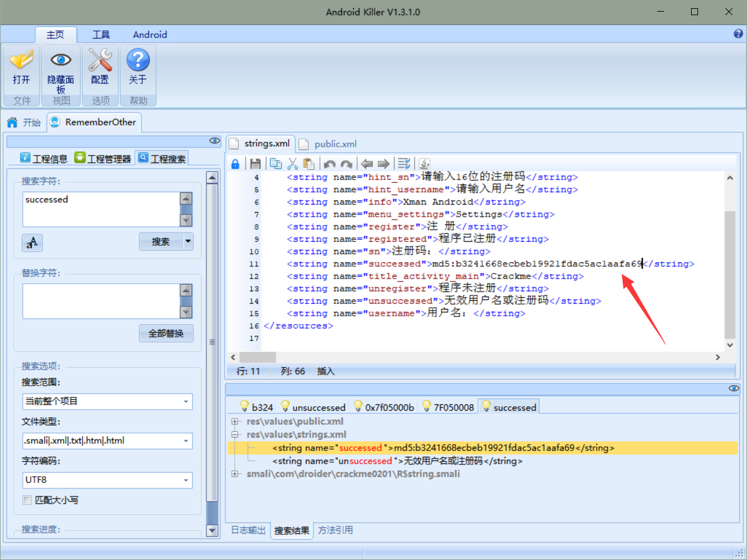747x560 pixels.
Task: Click the 关于 question-mark icon
Action: (138, 60)
